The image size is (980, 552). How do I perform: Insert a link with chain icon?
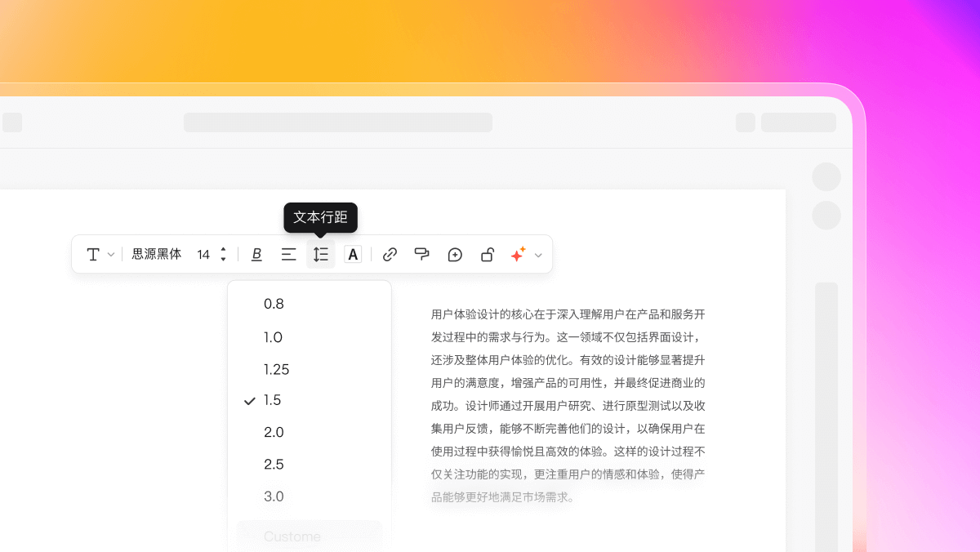tap(390, 255)
